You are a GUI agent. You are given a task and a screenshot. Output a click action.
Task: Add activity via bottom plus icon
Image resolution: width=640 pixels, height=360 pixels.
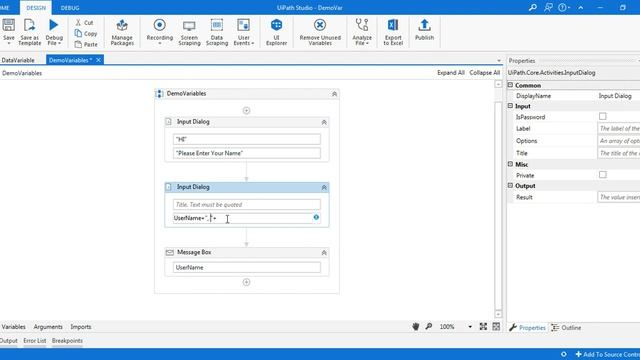246,282
